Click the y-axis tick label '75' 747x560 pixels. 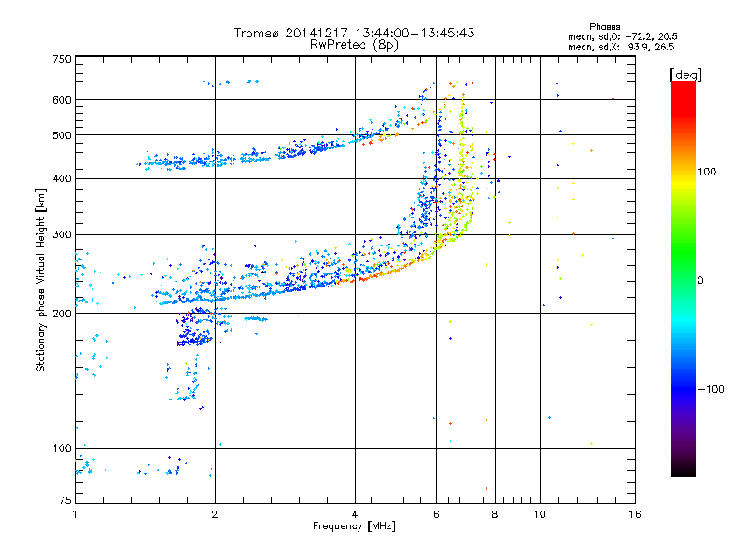(64, 500)
